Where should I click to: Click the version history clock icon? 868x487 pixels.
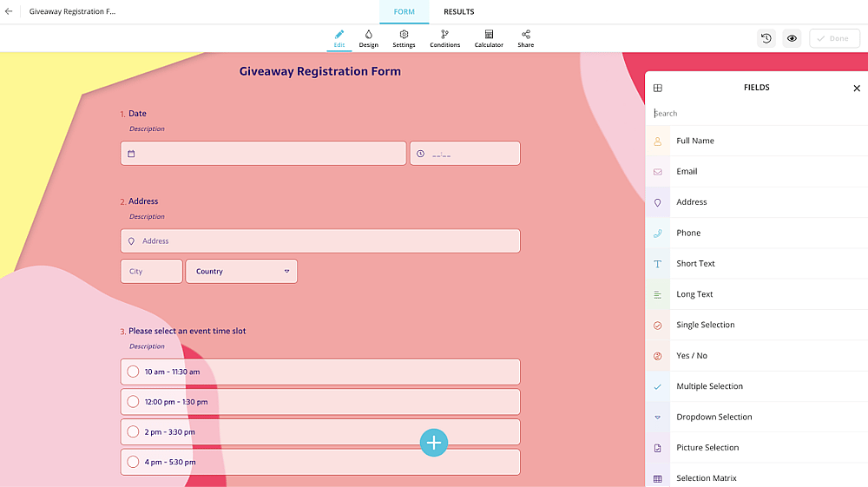(766, 38)
